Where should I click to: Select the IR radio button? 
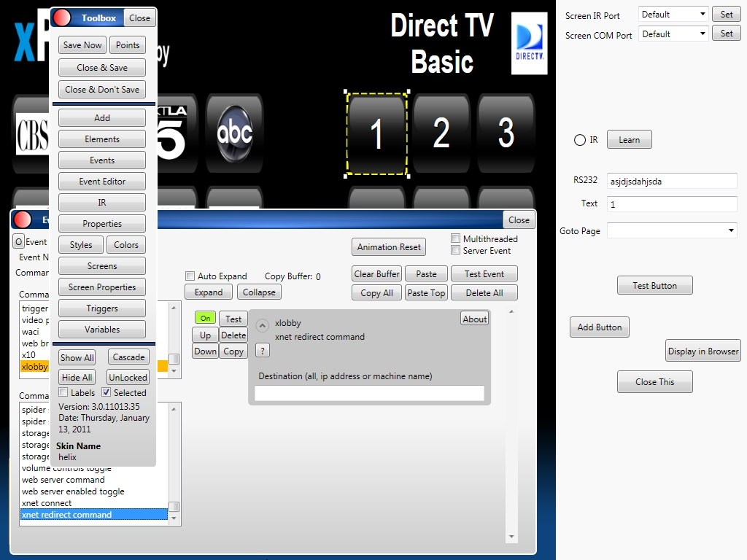tap(580, 140)
